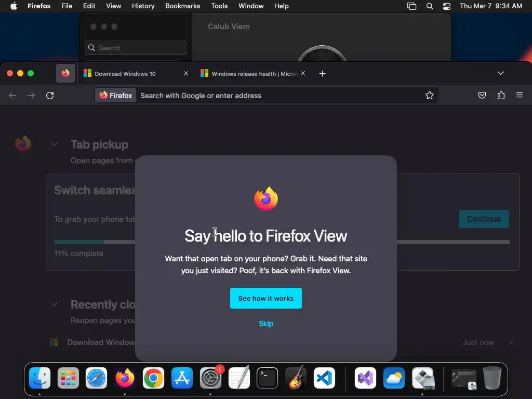The image size is (532, 399).
Task: Open the cloud weather app in Dock
Action: click(394, 378)
